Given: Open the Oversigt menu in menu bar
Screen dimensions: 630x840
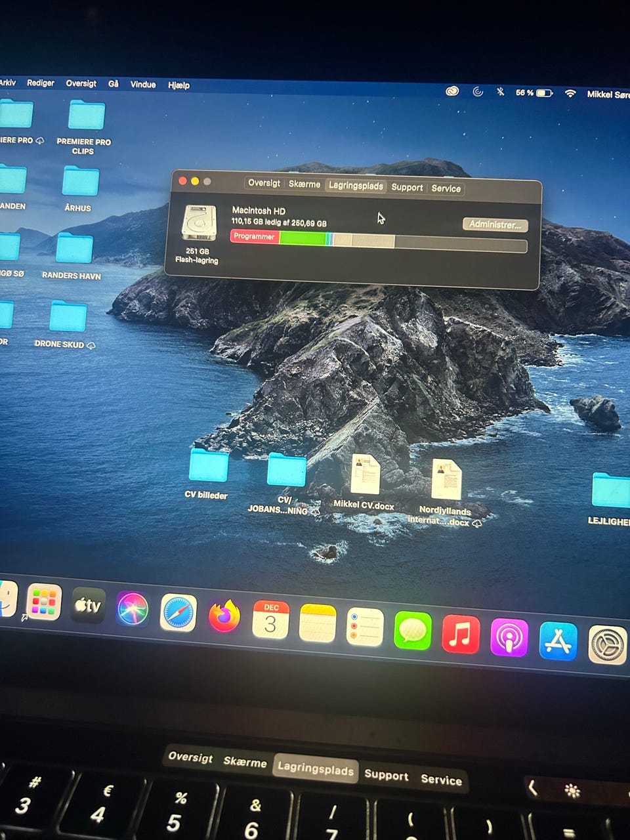Looking at the screenshot, I should 81,83.
